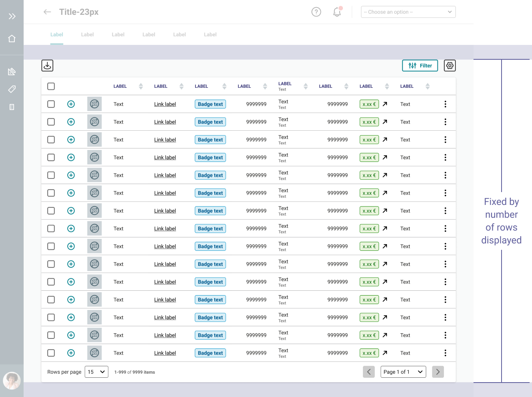This screenshot has width=532, height=397.
Task: Expand the Rows per page dropdown
Action: pyautogui.click(x=97, y=372)
